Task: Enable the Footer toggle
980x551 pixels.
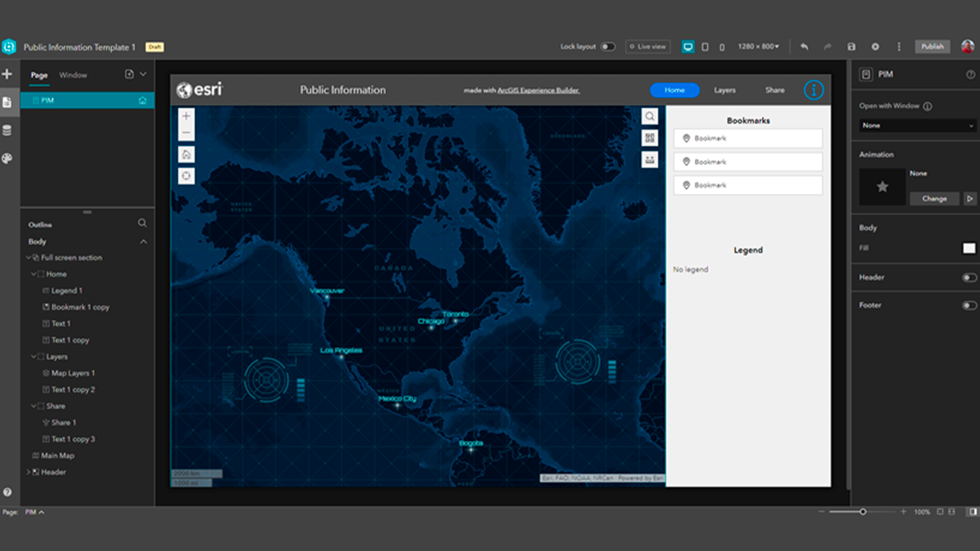Action: pos(969,305)
